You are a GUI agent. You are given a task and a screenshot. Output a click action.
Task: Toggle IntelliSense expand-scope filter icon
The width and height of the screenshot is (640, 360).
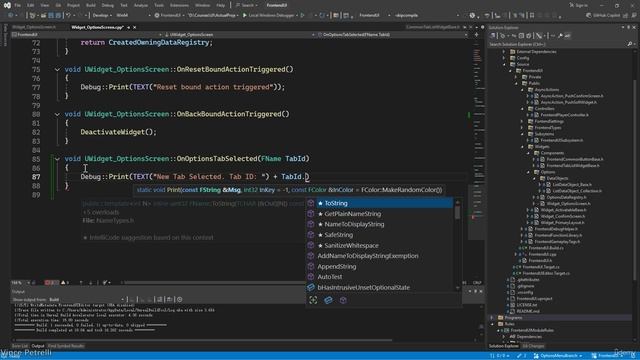(313, 300)
